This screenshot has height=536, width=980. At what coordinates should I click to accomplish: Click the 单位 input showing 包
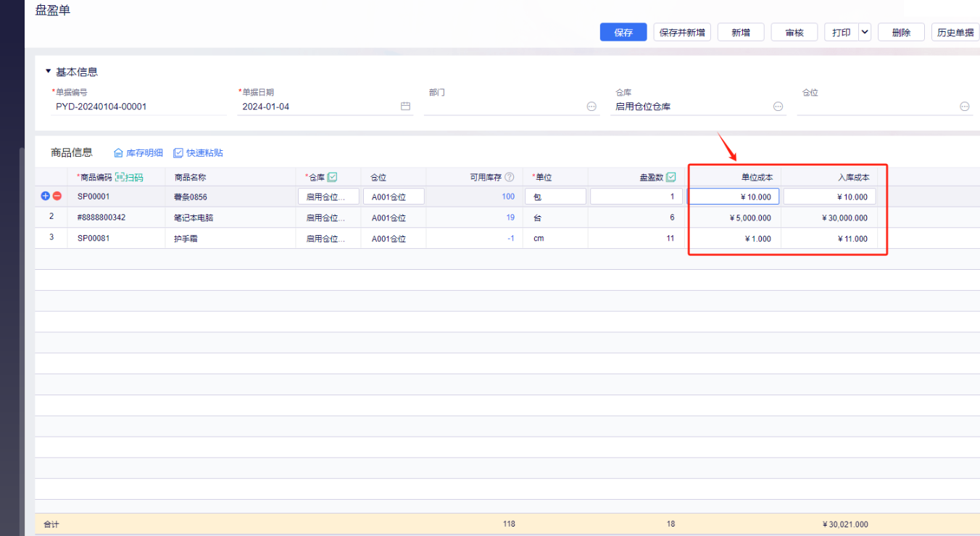[555, 197]
